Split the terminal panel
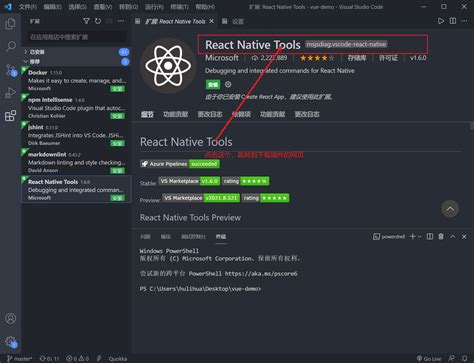Screen dimensions: 474x363 coord(430,236)
